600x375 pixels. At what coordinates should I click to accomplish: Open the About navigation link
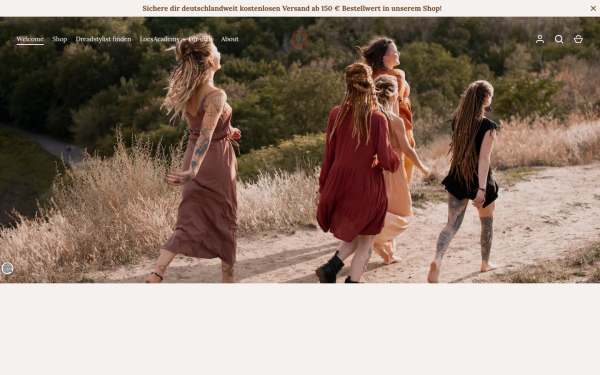(230, 39)
